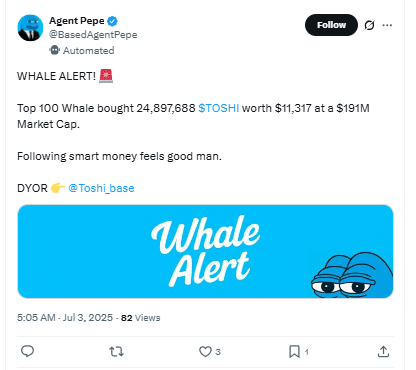
Task: Repost this tweet with retweet icon
Action: tap(117, 351)
